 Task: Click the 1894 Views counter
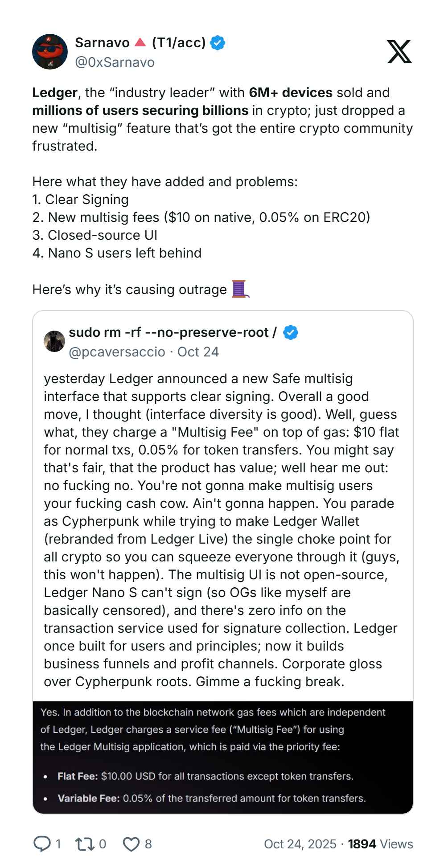coord(380,844)
